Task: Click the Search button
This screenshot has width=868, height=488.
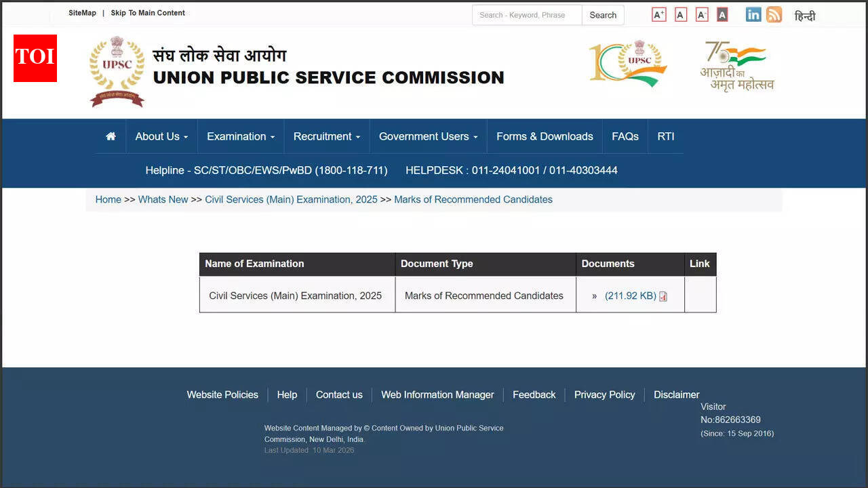Action: click(x=602, y=14)
